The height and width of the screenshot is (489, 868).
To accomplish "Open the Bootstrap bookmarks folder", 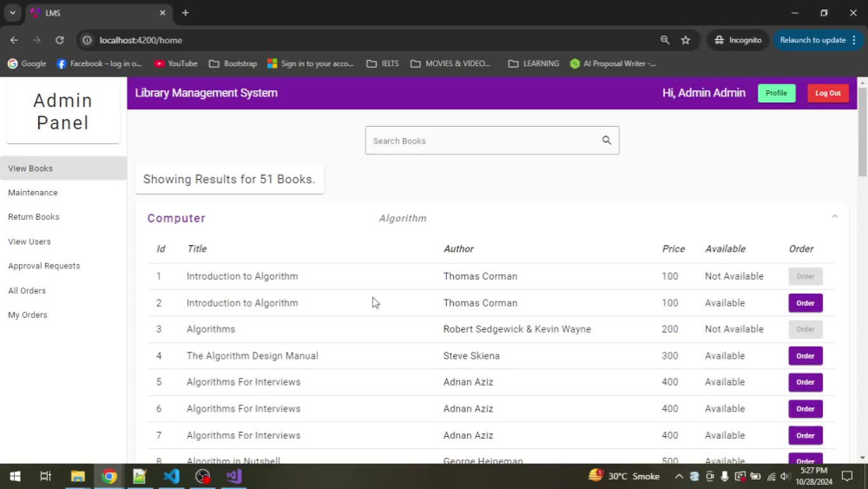I will pos(233,63).
